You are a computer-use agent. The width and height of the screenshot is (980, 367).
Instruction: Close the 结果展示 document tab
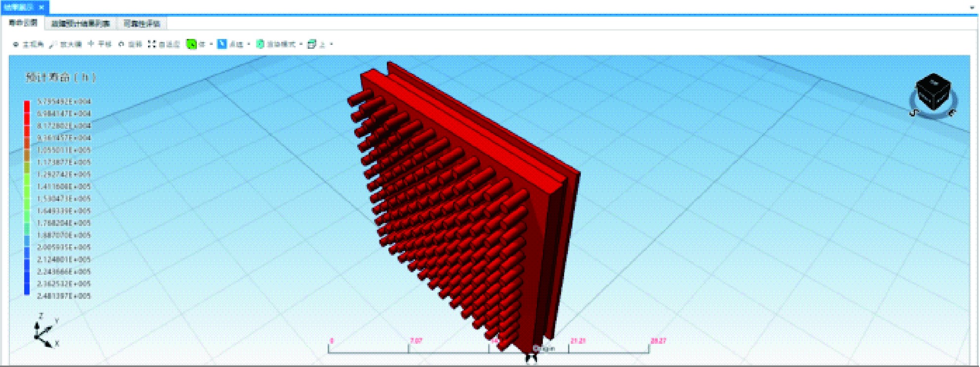(x=41, y=7)
